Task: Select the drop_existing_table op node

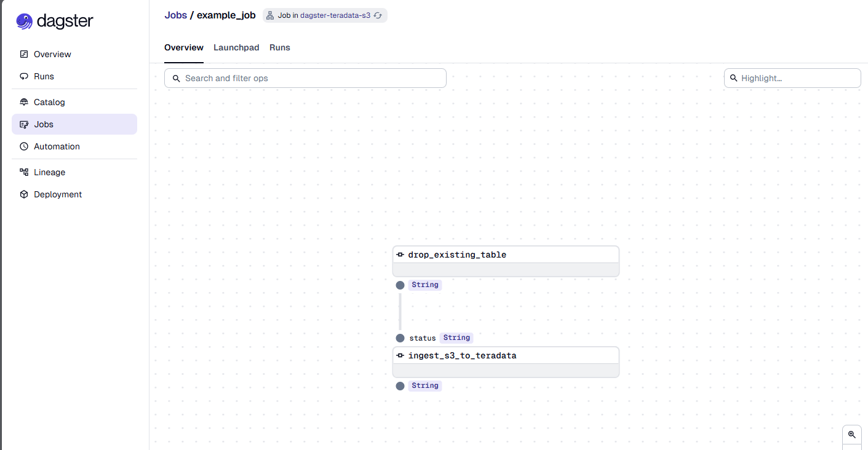Action: coord(506,261)
